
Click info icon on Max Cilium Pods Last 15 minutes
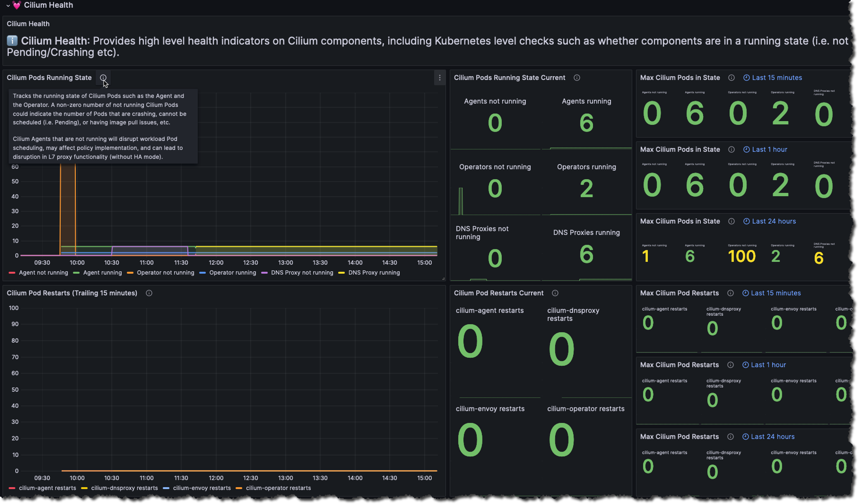731,78
